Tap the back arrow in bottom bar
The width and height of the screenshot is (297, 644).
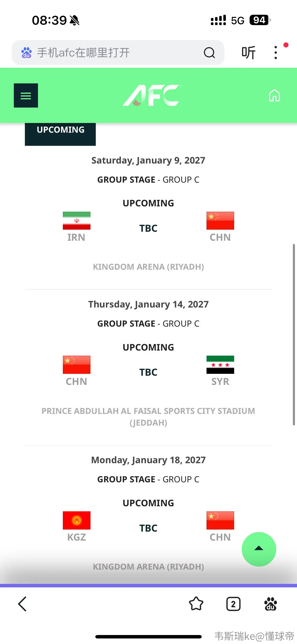click(22, 604)
